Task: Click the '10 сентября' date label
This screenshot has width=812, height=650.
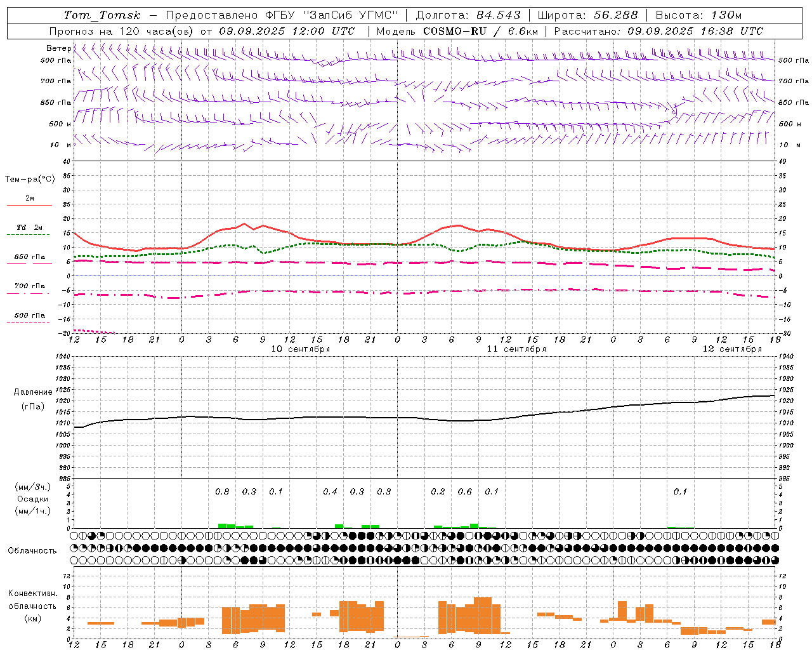Action: [x=301, y=349]
